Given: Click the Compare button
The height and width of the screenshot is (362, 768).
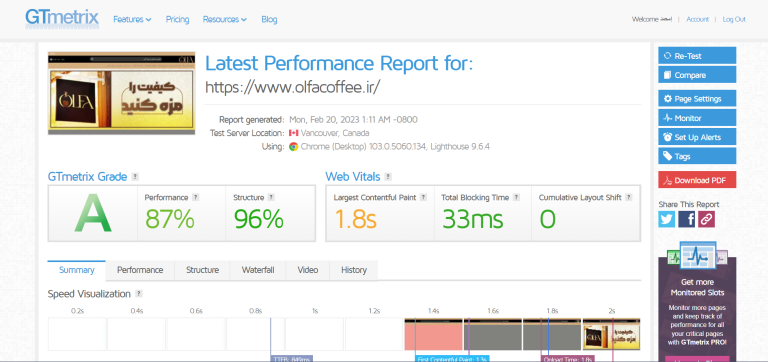Looking at the screenshot, I should [697, 75].
